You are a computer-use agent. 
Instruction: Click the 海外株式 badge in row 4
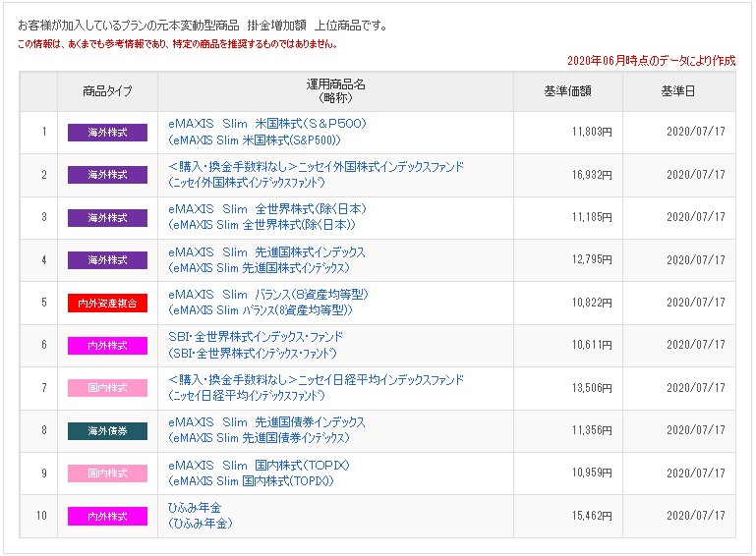tap(107, 260)
